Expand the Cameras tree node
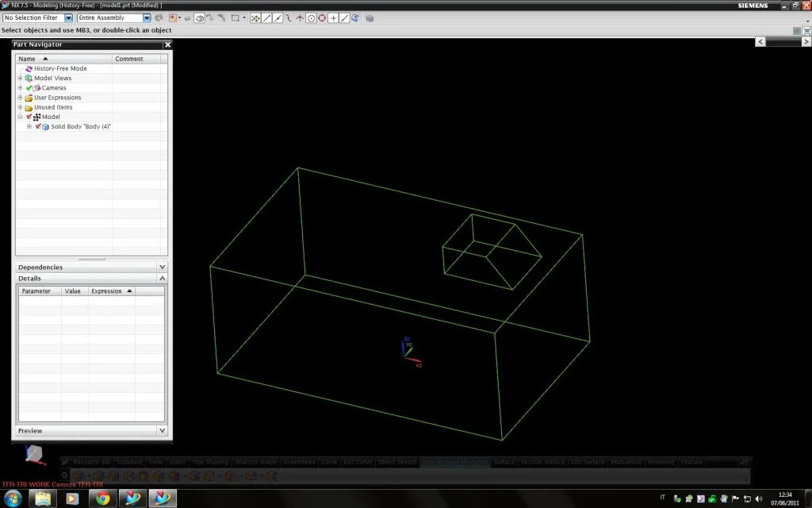 [x=20, y=87]
